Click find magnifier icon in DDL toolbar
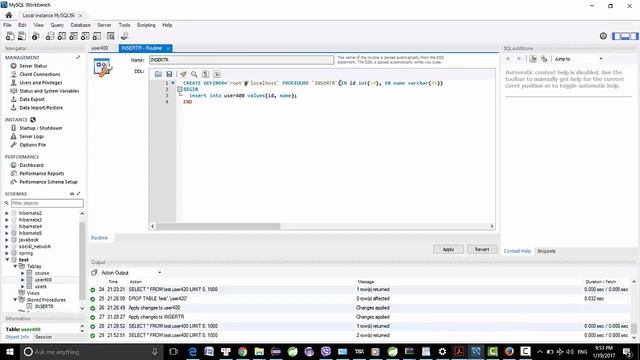 194,74
